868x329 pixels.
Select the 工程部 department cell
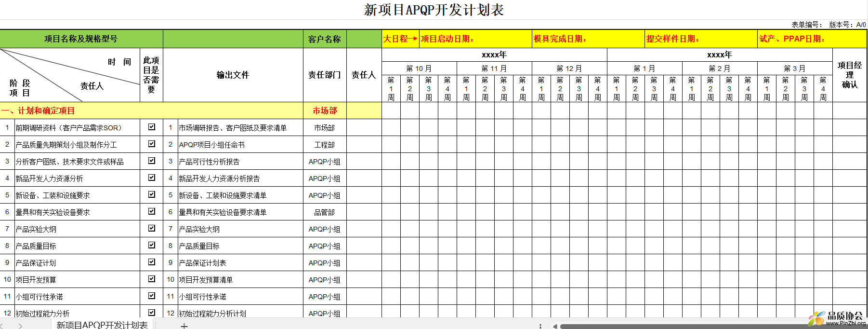coord(325,145)
